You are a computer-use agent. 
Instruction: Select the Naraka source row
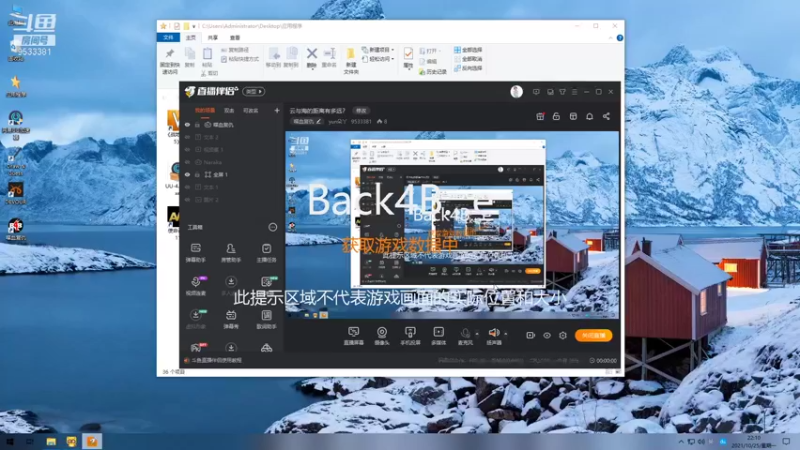(232, 162)
